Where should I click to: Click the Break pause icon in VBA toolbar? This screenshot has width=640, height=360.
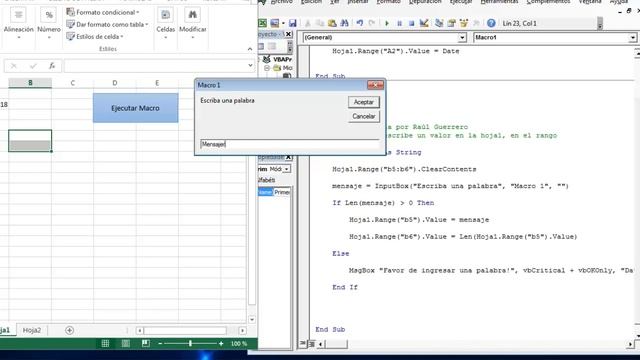click(x=399, y=23)
